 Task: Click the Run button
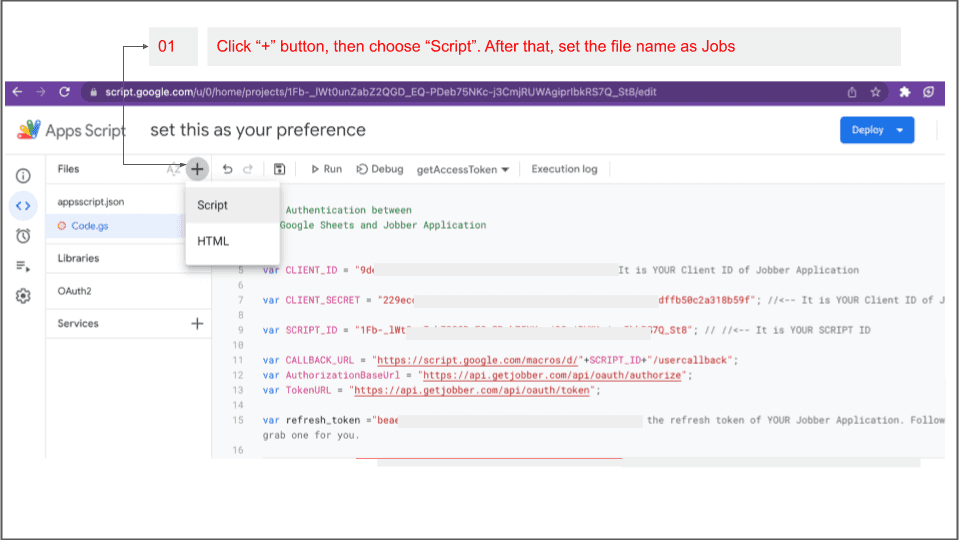(326, 170)
